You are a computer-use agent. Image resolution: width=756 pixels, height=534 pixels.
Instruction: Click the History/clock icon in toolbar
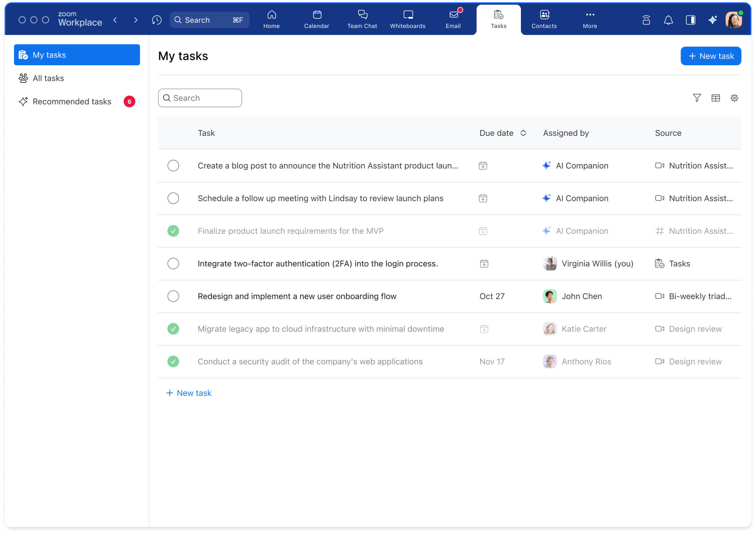pyautogui.click(x=156, y=20)
